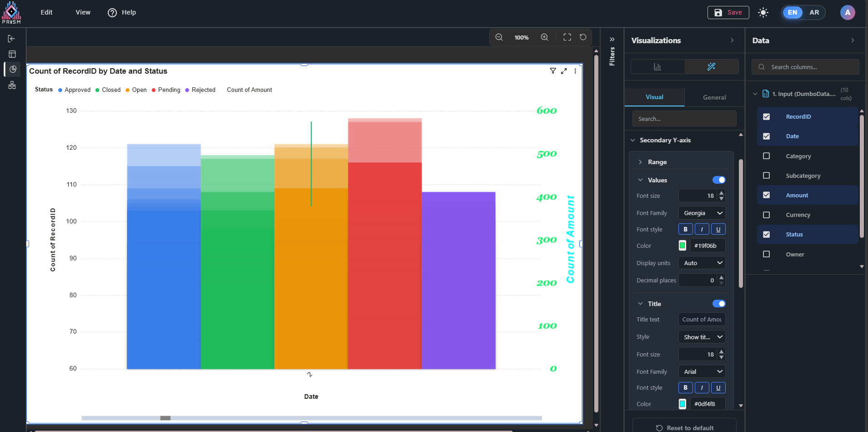Image resolution: width=868 pixels, height=432 pixels.
Task: Expand chart with the focus mode icon
Action: [564, 71]
